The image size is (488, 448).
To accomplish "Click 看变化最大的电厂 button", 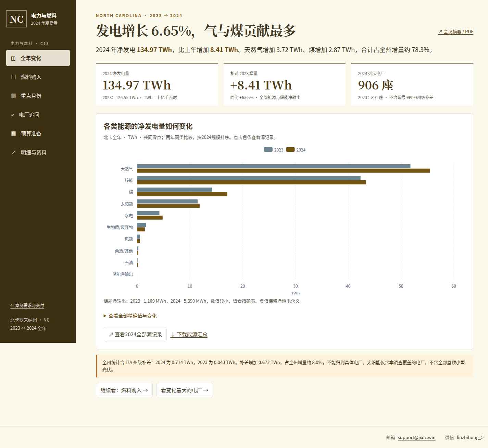I will (x=185, y=390).
